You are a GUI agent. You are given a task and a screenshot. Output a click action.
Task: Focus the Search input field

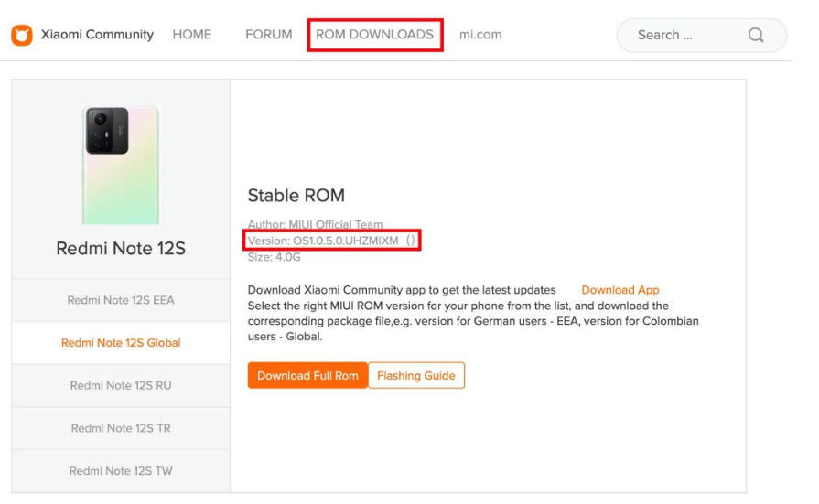pyautogui.click(x=701, y=35)
